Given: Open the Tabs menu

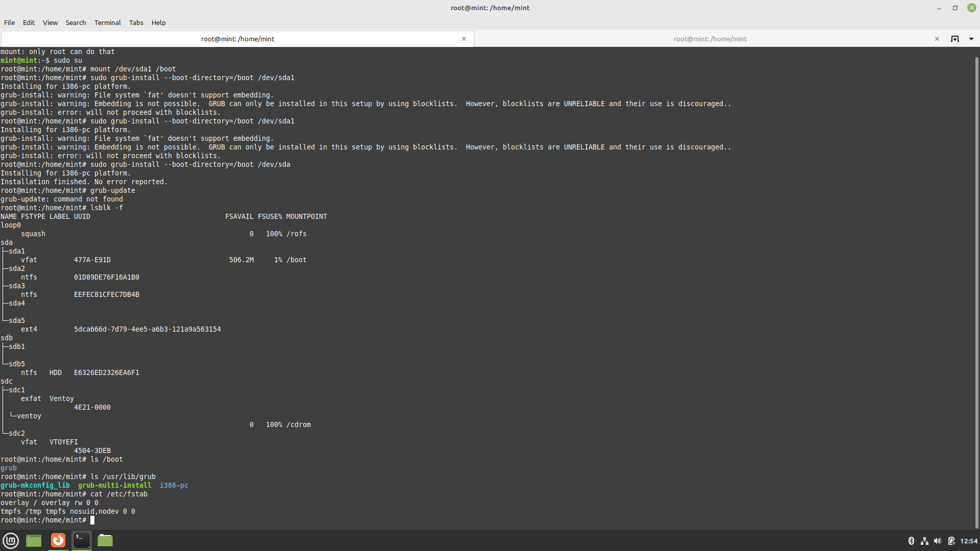Looking at the screenshot, I should (x=136, y=22).
